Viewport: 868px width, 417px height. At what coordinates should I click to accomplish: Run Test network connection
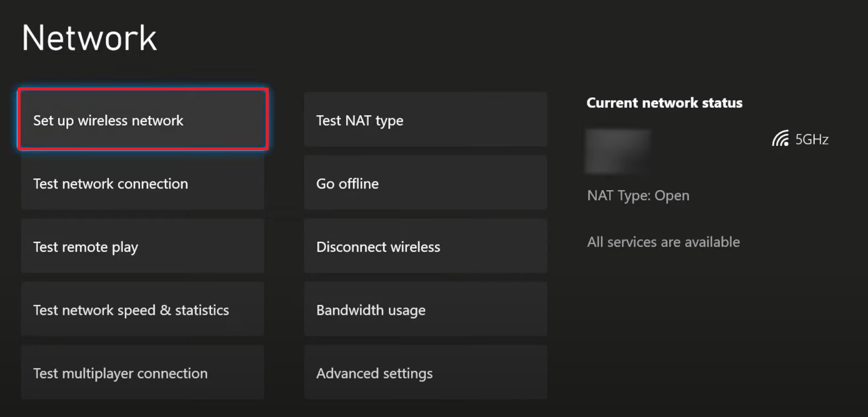[143, 184]
